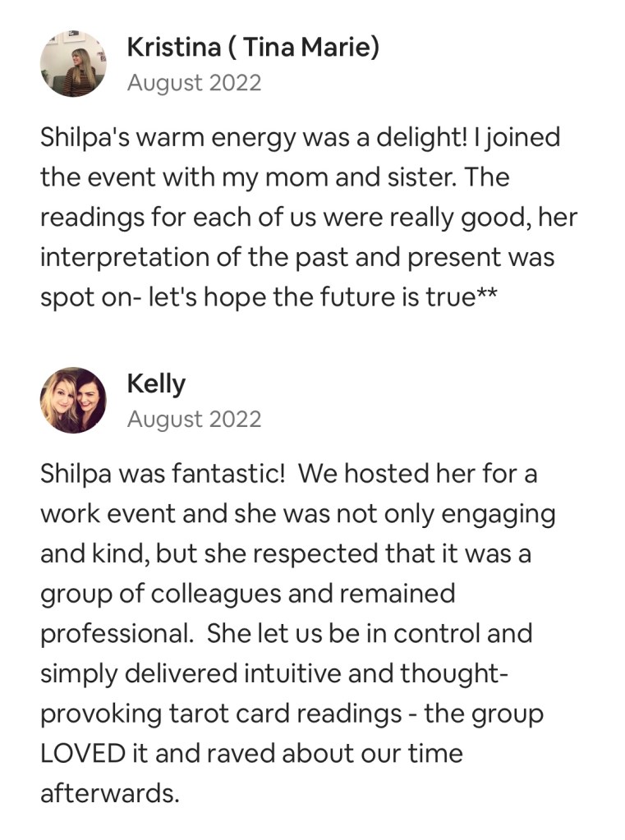Open Kristina's profile photo
This screenshot has height=840, width=625.
73,64
